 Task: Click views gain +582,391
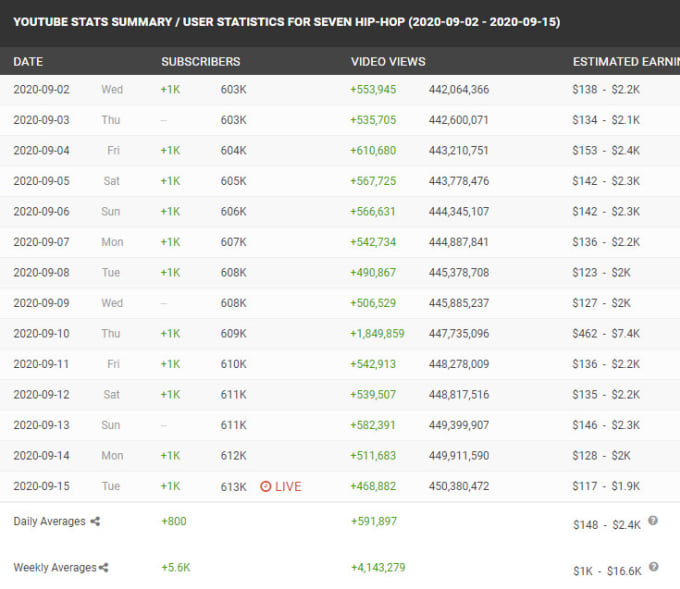pyautogui.click(x=373, y=425)
